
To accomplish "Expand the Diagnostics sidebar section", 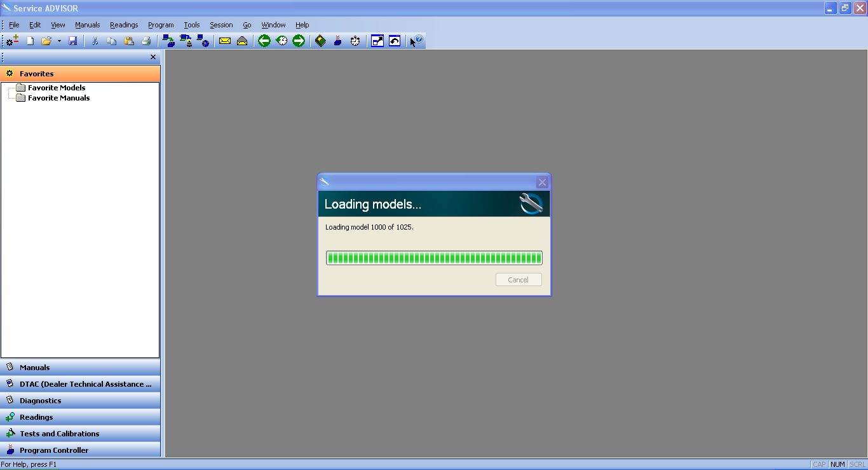I will pos(80,400).
